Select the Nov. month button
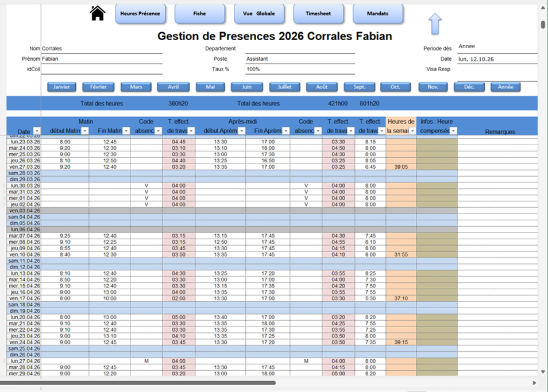The image size is (548, 392). pos(433,87)
